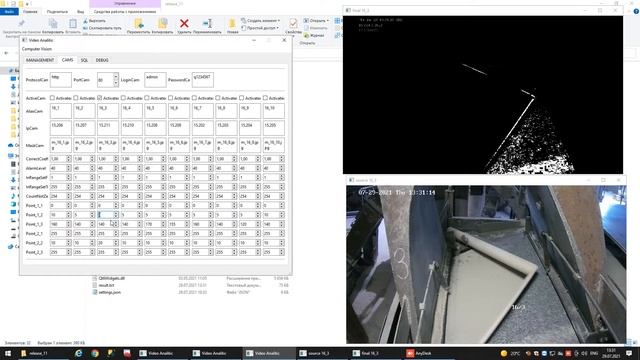
Task: Click the Paste clipboard icon in ribbon
Action: [x=73, y=24]
